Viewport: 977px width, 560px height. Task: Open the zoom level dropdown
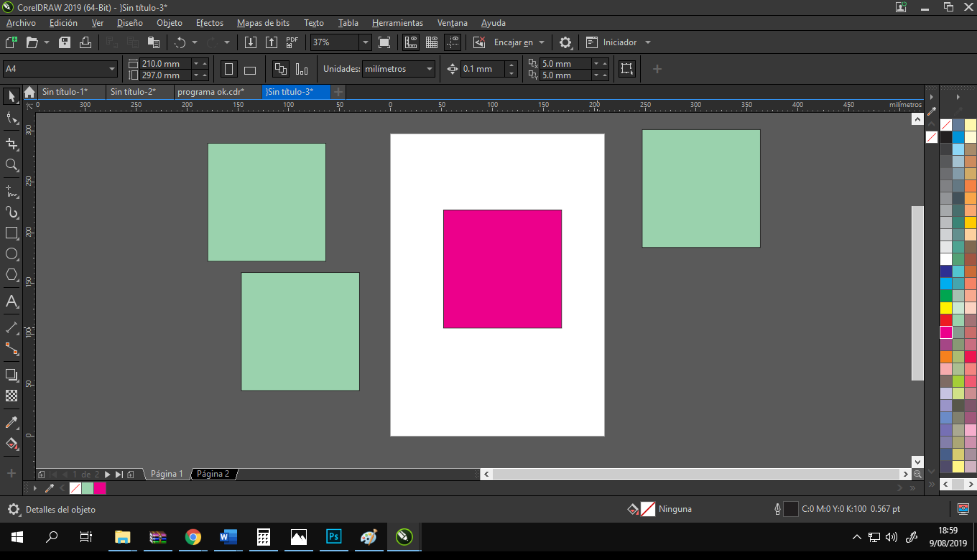pyautogui.click(x=365, y=42)
